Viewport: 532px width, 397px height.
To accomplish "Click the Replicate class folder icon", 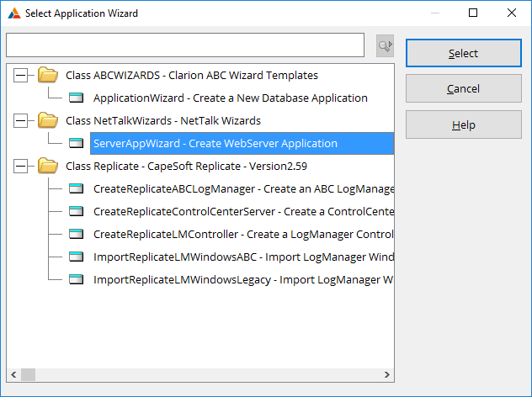I will point(48,166).
